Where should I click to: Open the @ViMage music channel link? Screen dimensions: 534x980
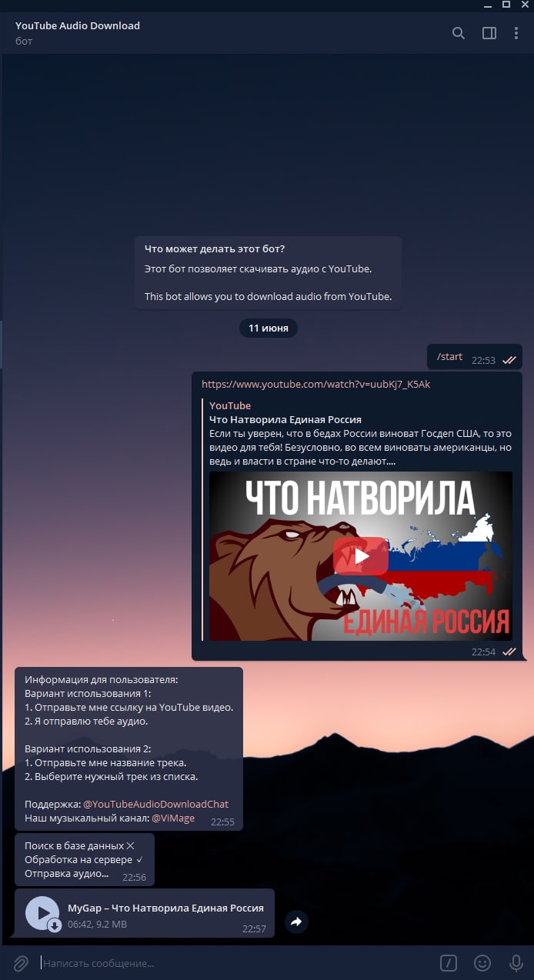pyautogui.click(x=173, y=818)
